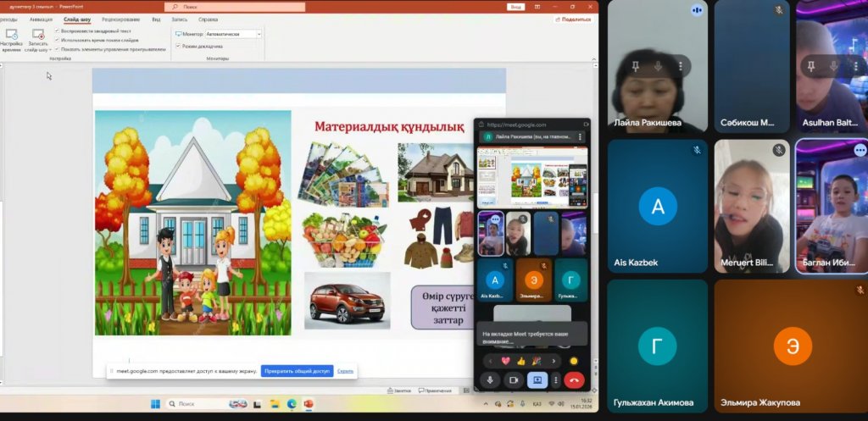Toggle the play narrations checkbox
868x421 pixels.
(x=57, y=30)
